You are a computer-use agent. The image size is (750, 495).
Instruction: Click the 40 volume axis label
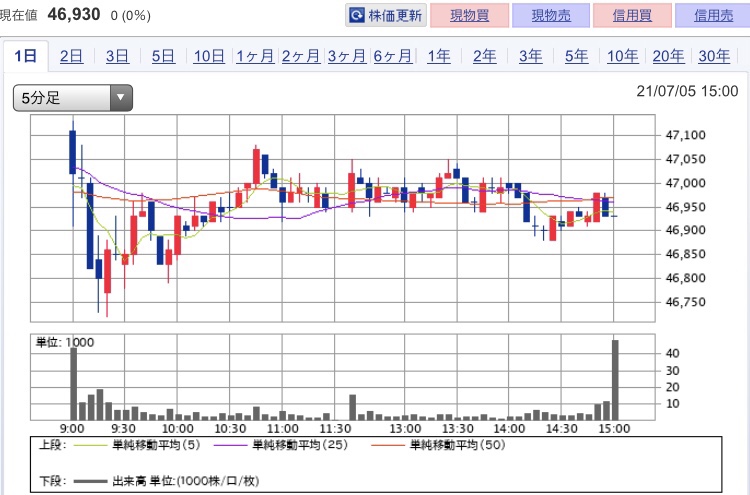673,353
